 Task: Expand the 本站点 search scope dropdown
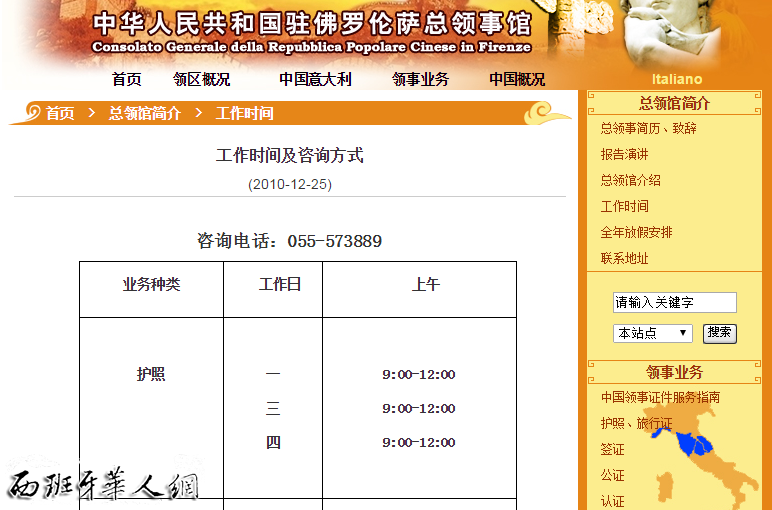click(653, 333)
